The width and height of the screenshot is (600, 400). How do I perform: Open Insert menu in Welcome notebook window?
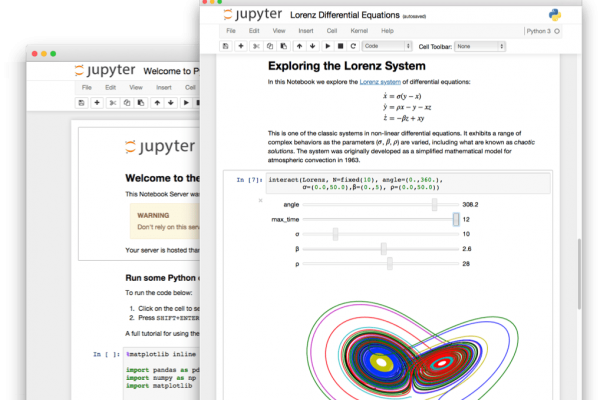164,87
